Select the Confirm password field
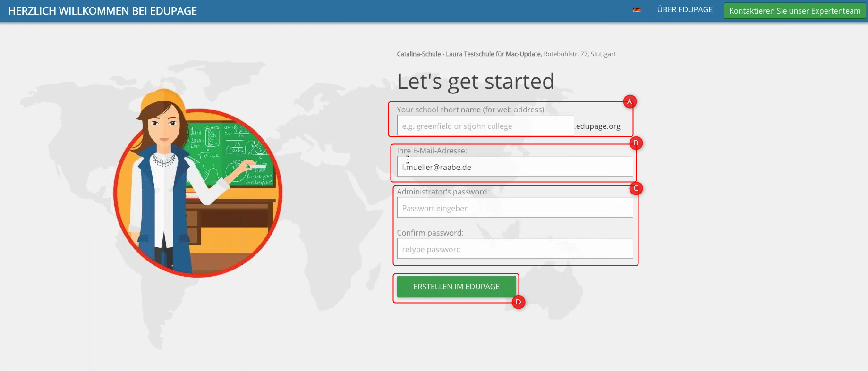This screenshot has width=868, height=371. (515, 249)
